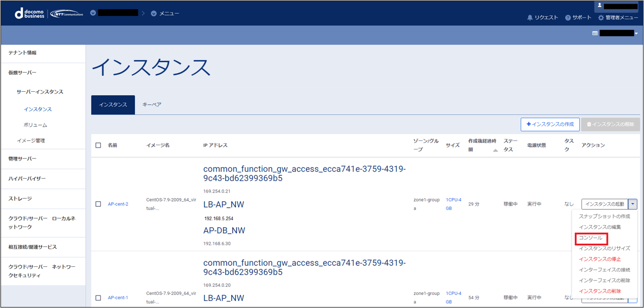The width and height of the screenshot is (644, 308).
Task: Switch to the キーペア tab
Action: point(152,105)
